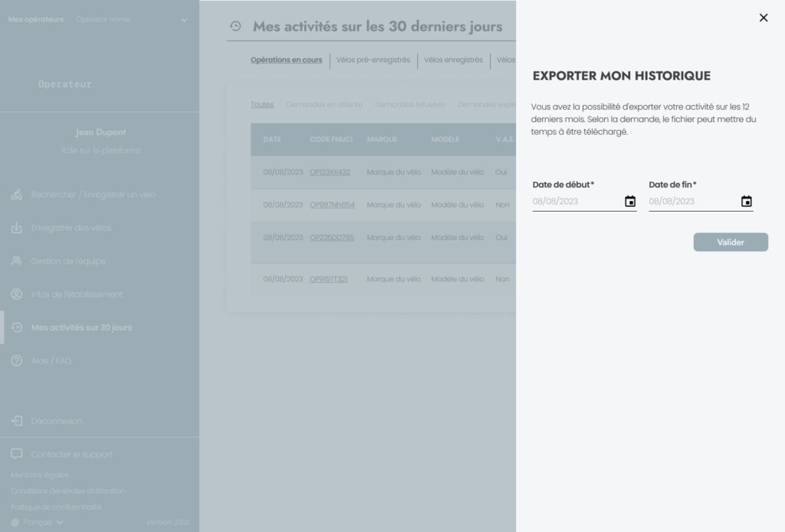785x532 pixels.
Task: Open the start date calendar picker
Action: tap(630, 201)
